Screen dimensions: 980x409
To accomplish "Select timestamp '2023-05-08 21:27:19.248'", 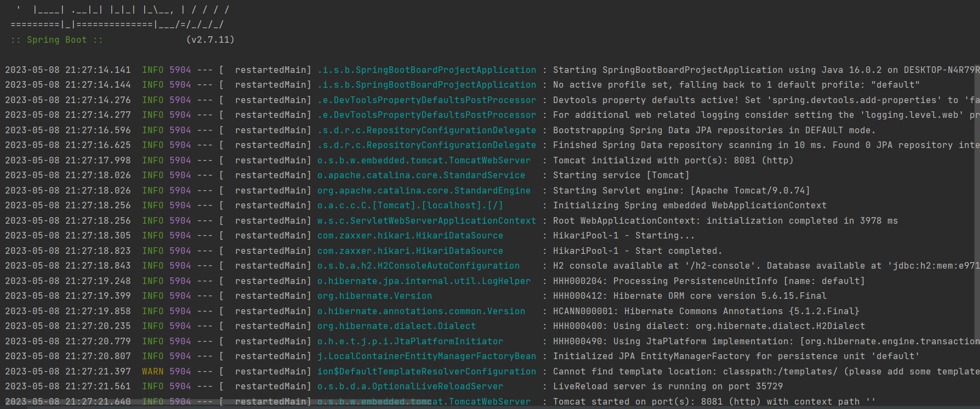I will pyautogui.click(x=68, y=281).
